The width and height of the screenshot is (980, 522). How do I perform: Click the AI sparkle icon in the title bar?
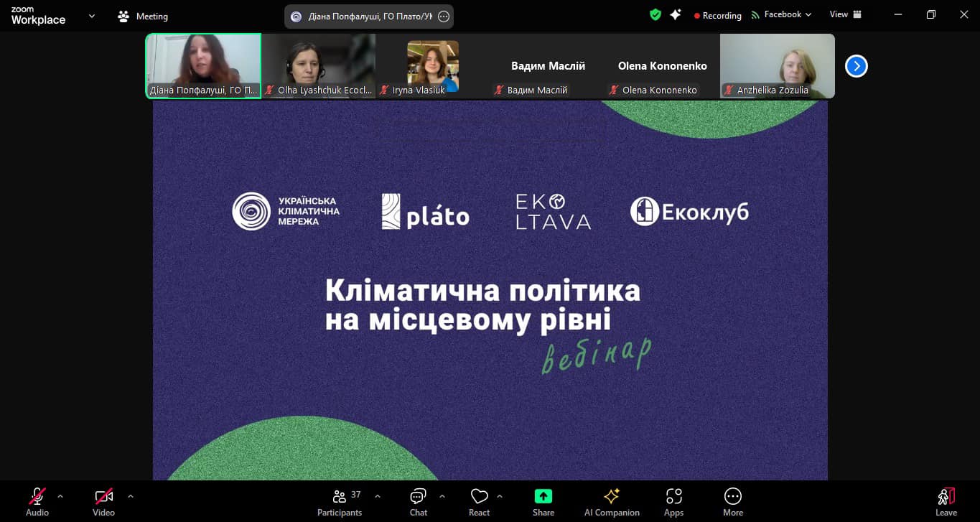676,14
